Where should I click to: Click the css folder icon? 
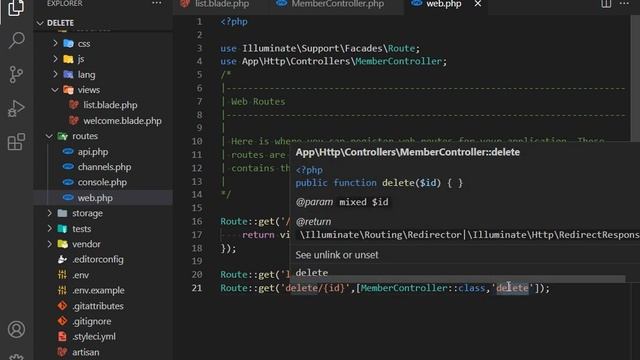[69, 43]
